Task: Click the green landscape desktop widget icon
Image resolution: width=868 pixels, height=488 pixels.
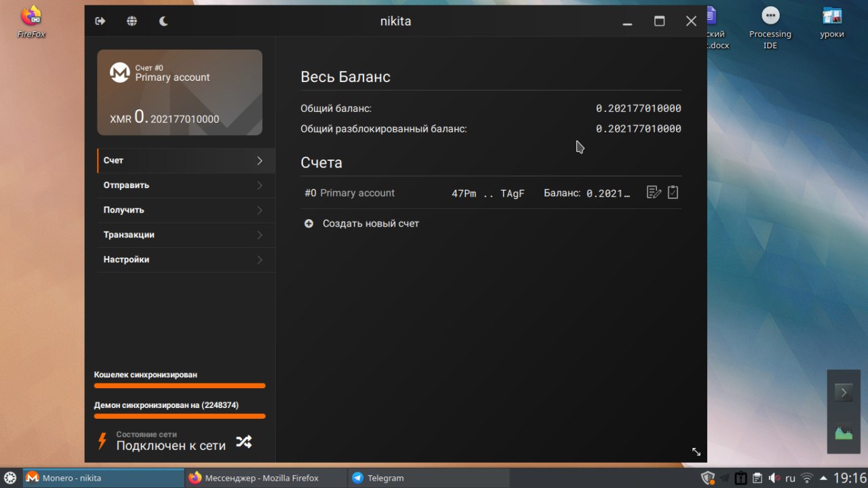Action: 844,433
